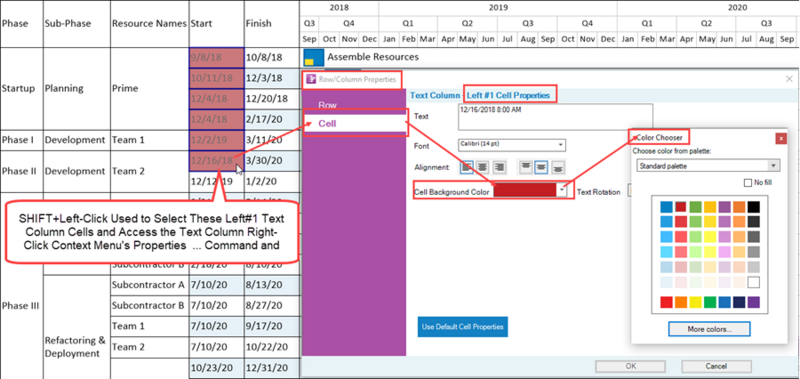This screenshot has width=800, height=379.
Task: Choose the green swatch in the bottom row
Action: 710,302
